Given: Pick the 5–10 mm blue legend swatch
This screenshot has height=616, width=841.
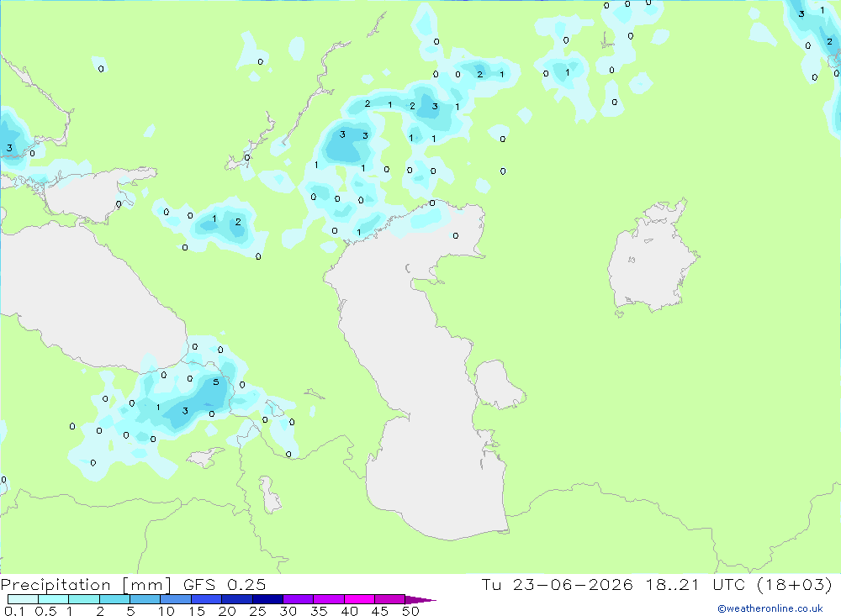Looking at the screenshot, I should click(145, 599).
